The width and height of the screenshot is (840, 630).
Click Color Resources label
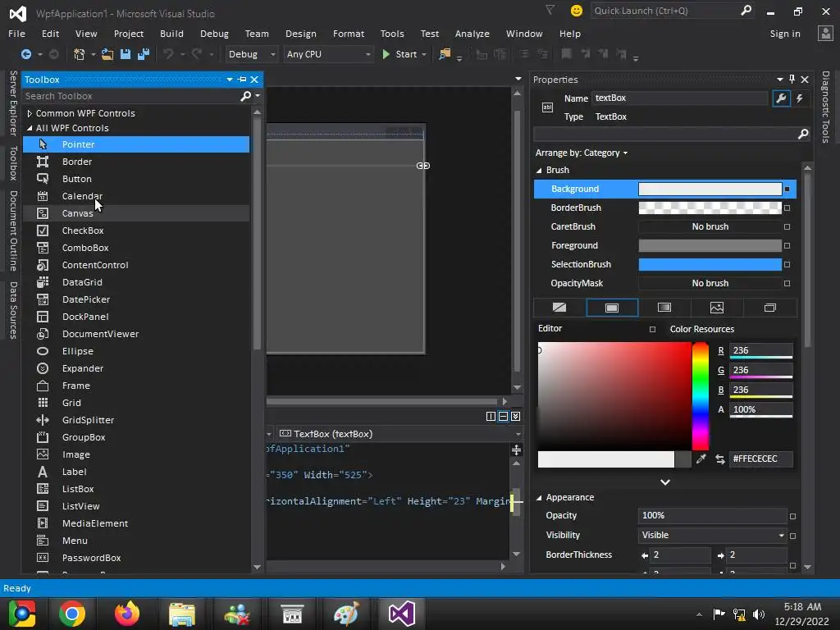coord(702,329)
